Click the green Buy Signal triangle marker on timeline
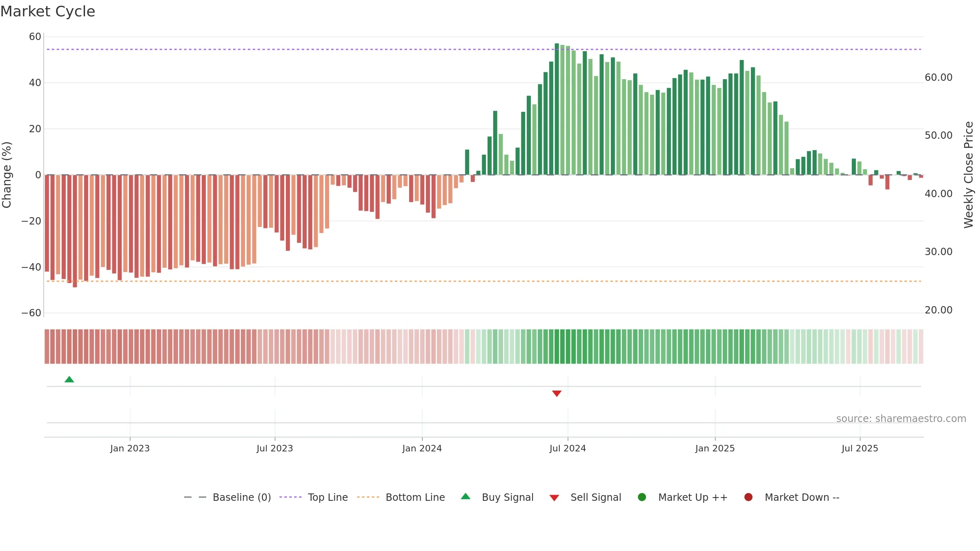 [69, 380]
